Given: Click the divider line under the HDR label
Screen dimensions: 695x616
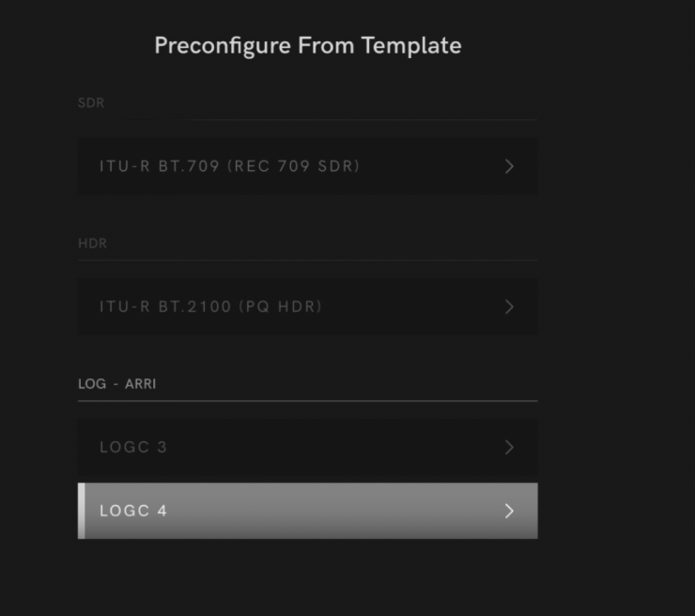Looking at the screenshot, I should tap(307, 260).
